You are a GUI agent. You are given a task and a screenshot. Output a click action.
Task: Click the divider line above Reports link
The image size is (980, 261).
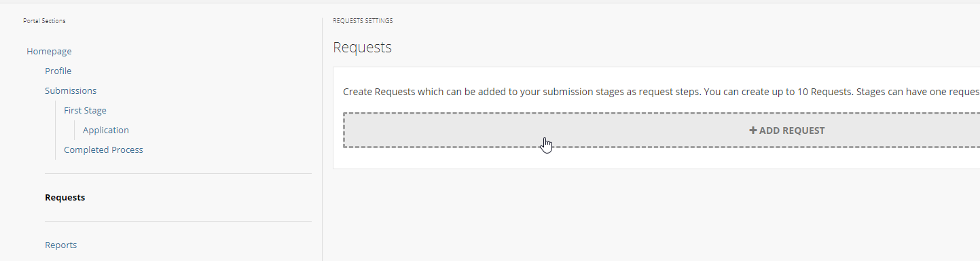178,221
